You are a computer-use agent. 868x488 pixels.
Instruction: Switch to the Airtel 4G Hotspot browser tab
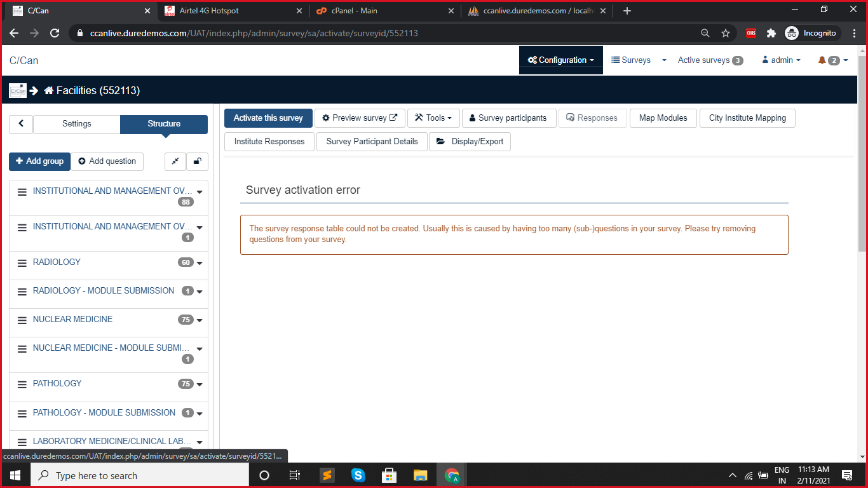(x=233, y=11)
